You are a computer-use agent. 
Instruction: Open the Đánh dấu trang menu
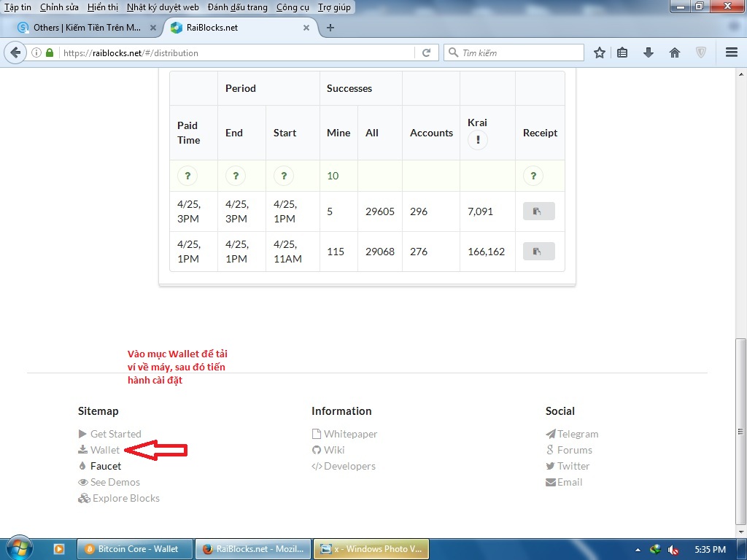(238, 7)
